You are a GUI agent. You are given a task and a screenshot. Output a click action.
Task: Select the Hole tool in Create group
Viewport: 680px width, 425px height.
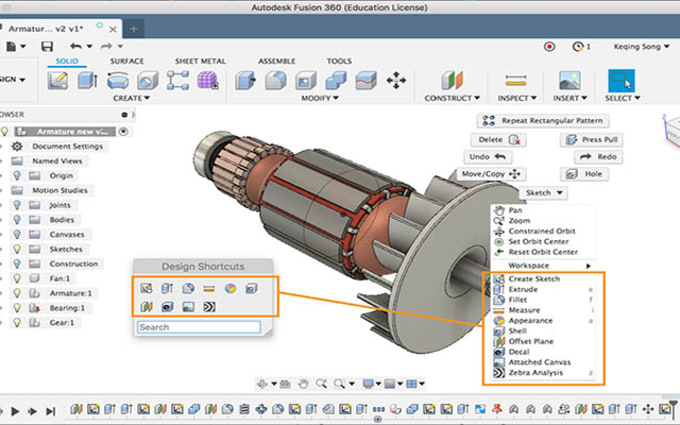pos(147,80)
